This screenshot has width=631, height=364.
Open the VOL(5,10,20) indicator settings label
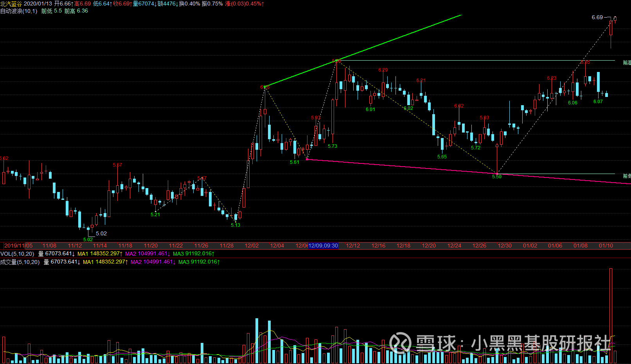click(x=17, y=254)
